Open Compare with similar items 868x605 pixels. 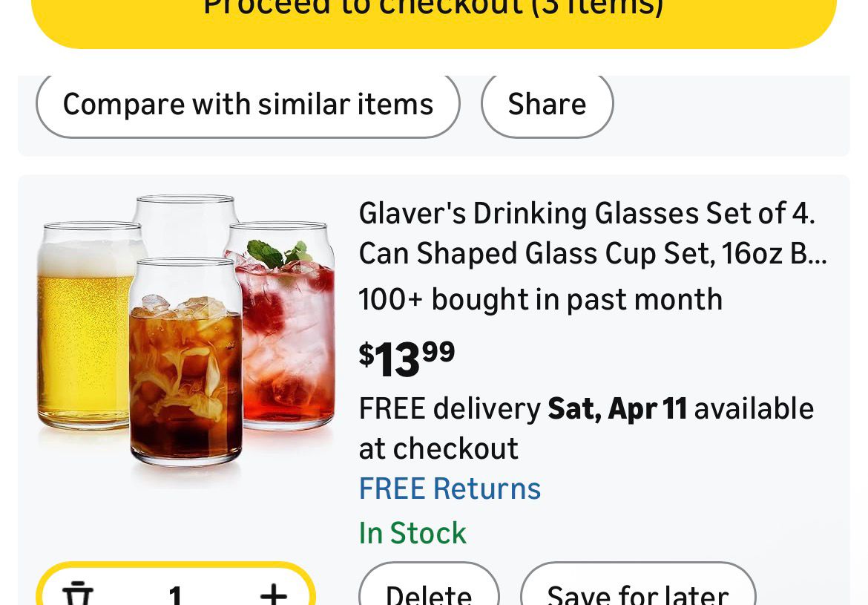pos(248,105)
